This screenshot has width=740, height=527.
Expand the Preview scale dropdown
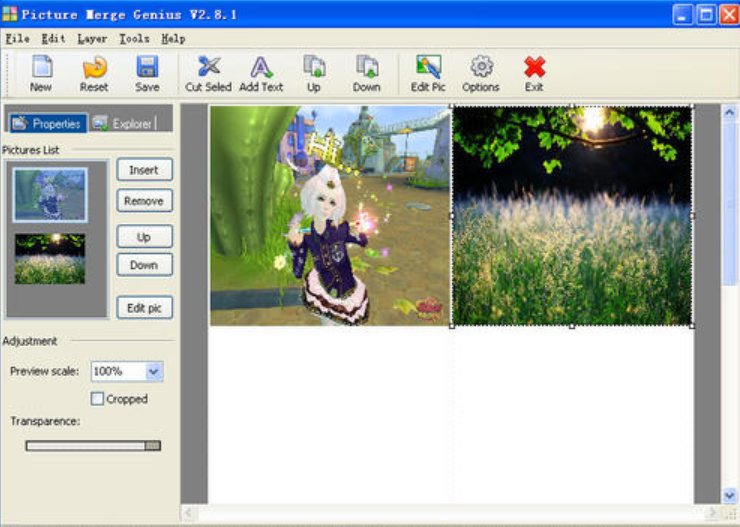pyautogui.click(x=154, y=372)
